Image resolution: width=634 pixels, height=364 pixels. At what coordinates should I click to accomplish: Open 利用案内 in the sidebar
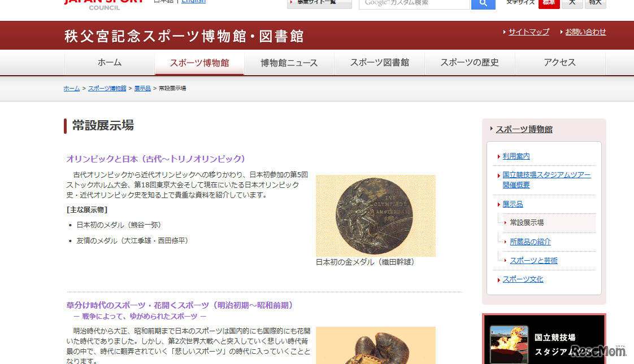click(516, 156)
